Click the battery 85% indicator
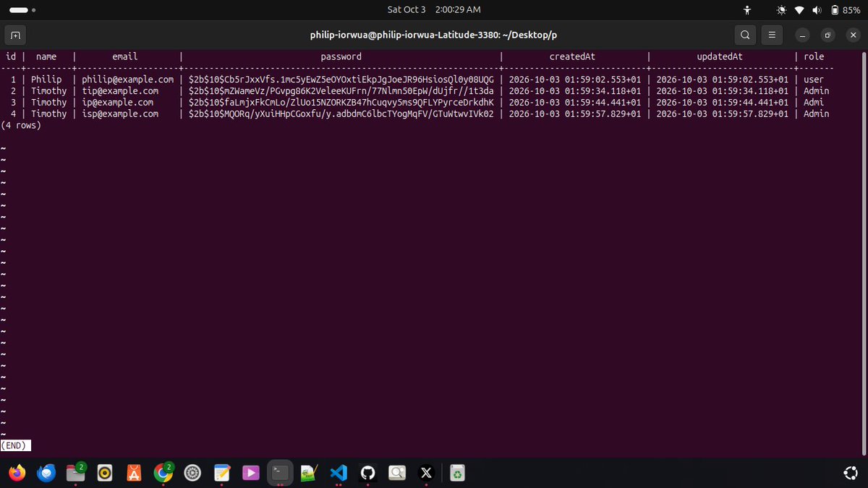The width and height of the screenshot is (868, 488). click(x=845, y=10)
